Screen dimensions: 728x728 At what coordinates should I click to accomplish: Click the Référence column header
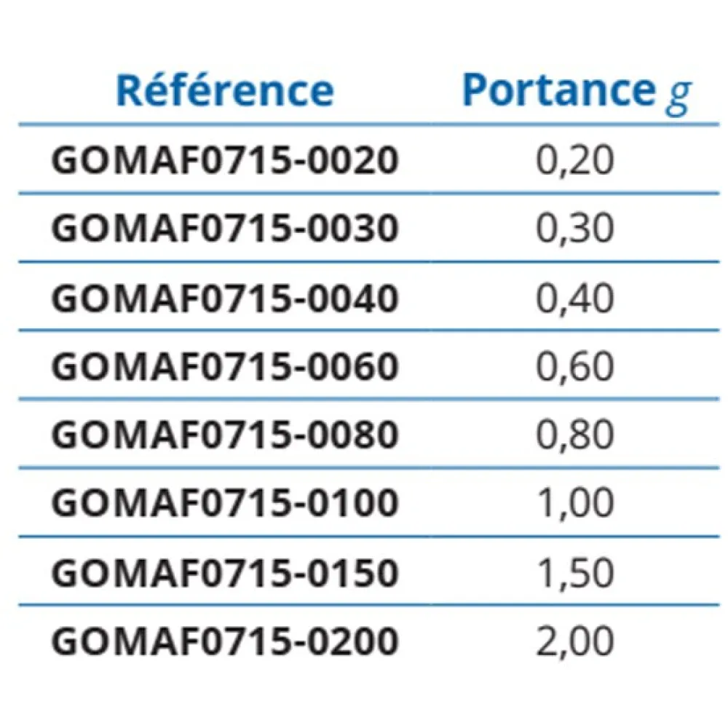pos(225,91)
